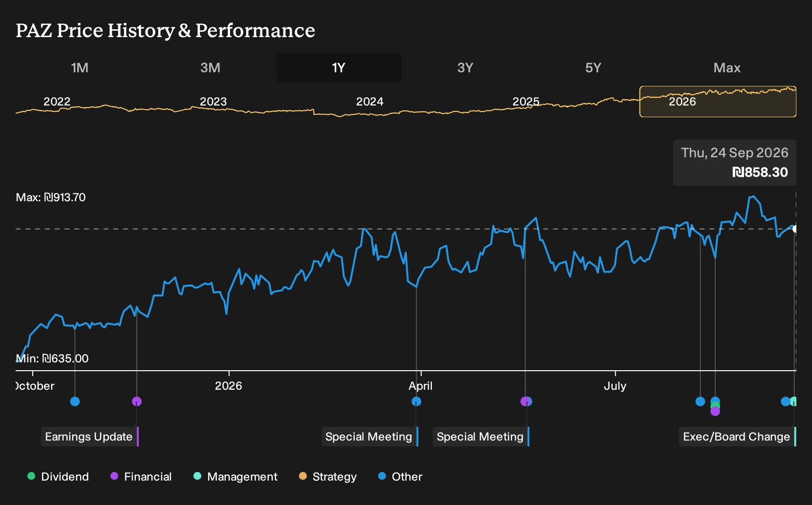The width and height of the screenshot is (812, 505).
Task: Toggle the Management legend filter
Action: coord(235,477)
